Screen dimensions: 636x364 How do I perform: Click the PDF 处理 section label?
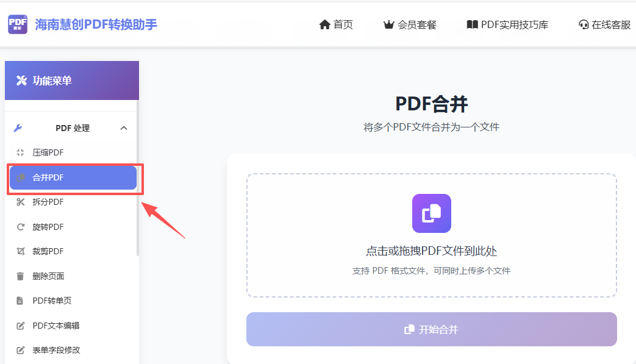pos(73,128)
